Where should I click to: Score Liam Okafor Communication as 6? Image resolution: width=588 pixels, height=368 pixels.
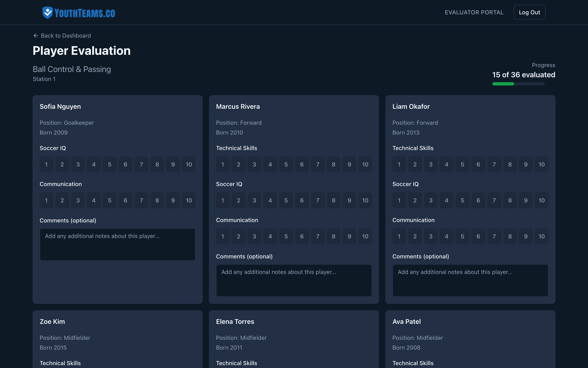click(478, 237)
